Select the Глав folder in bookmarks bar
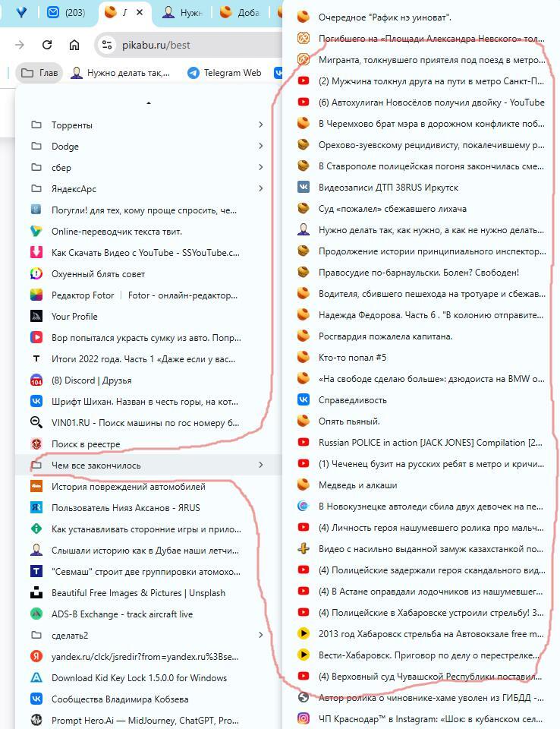This screenshot has width=560, height=729. pos(39,73)
